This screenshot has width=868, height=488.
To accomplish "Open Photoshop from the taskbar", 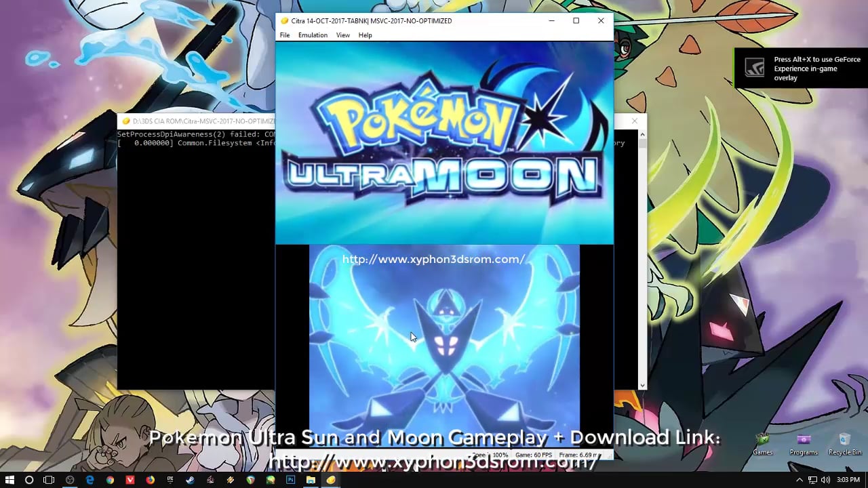I will (290, 480).
